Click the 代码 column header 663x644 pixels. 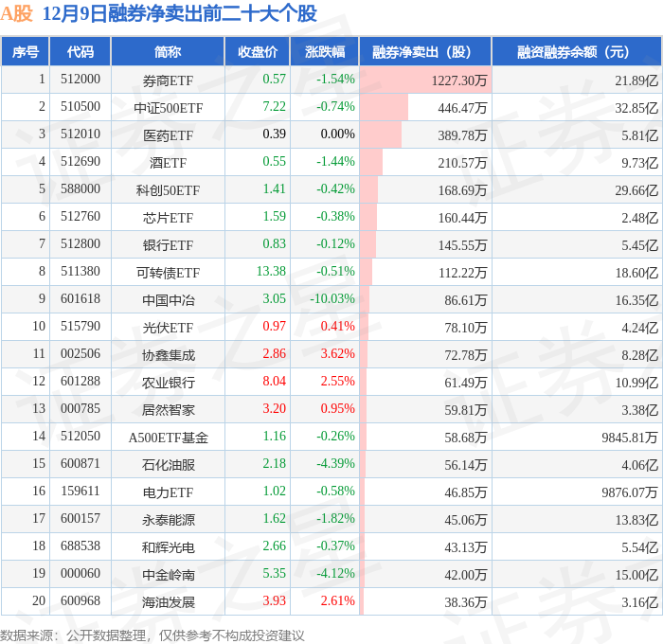tap(81, 51)
